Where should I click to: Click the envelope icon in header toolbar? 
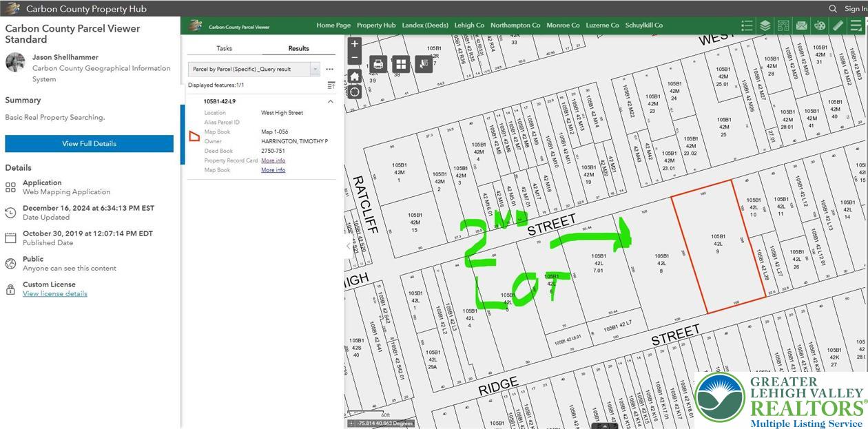pyautogui.click(x=801, y=25)
